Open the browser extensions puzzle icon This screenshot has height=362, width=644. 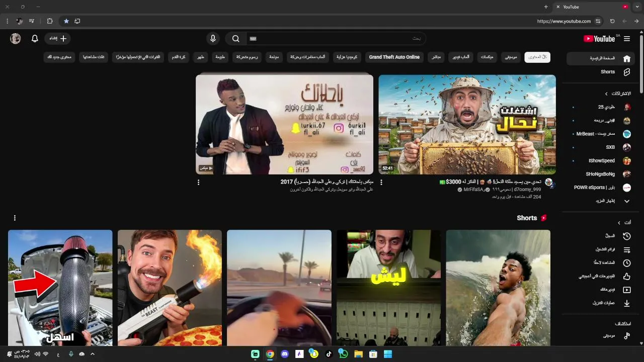(x=50, y=21)
